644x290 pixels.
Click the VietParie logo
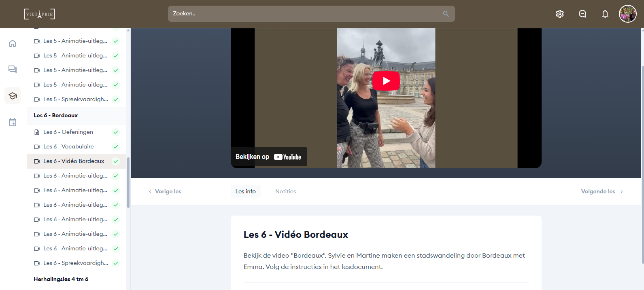click(x=39, y=14)
